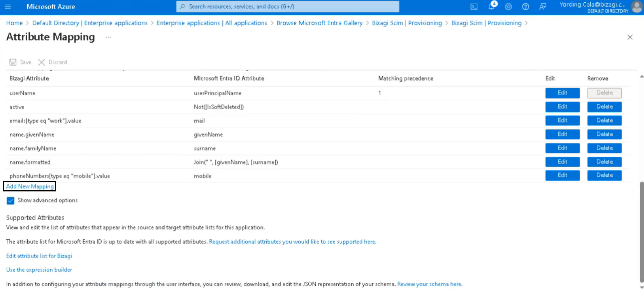This screenshot has width=644, height=291.
Task: Delete the active attribute mapping
Action: (x=604, y=107)
